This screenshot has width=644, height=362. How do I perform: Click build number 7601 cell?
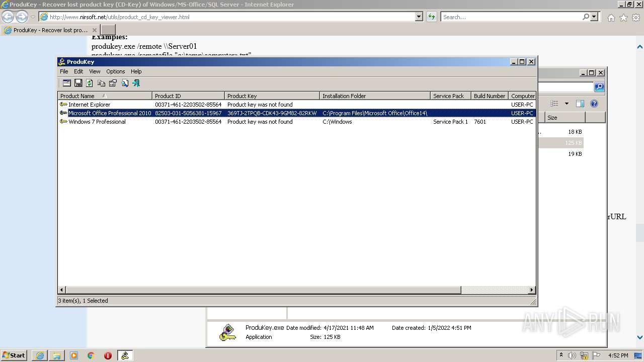(x=480, y=122)
